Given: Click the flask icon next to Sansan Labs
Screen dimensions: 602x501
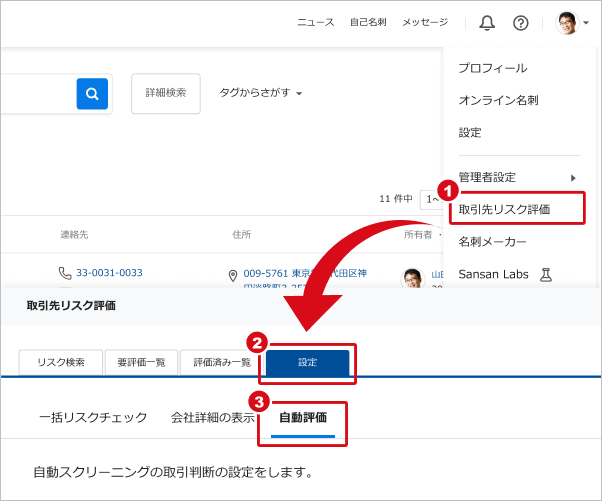Looking at the screenshot, I should pos(546,273).
